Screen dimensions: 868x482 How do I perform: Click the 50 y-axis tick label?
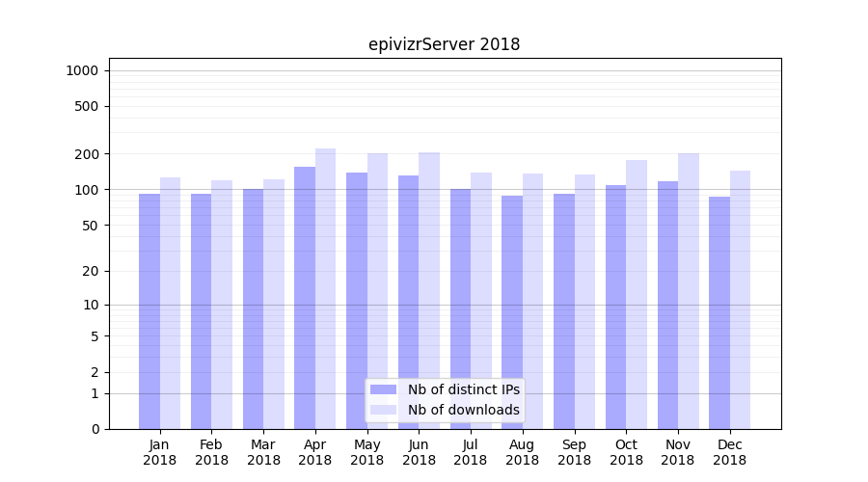90,226
